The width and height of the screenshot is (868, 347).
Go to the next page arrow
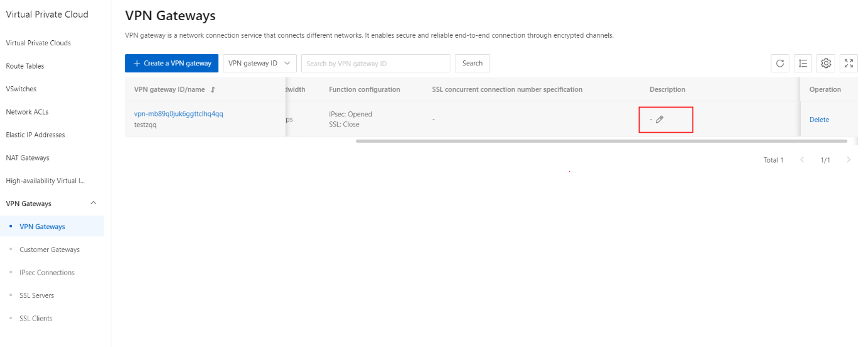849,160
